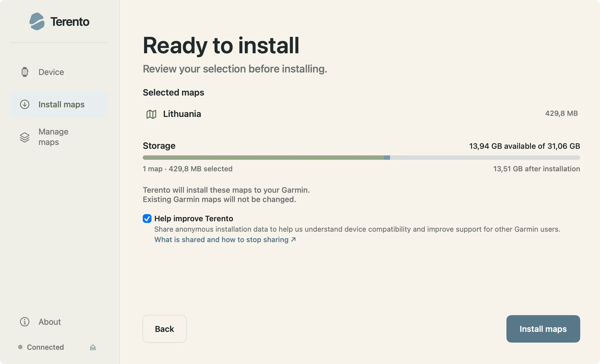The image size is (600, 364).
Task: Click the About info icon
Action: point(25,322)
